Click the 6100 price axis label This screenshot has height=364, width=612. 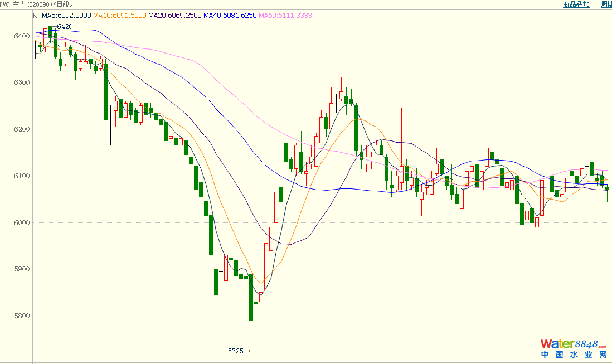tap(23, 176)
